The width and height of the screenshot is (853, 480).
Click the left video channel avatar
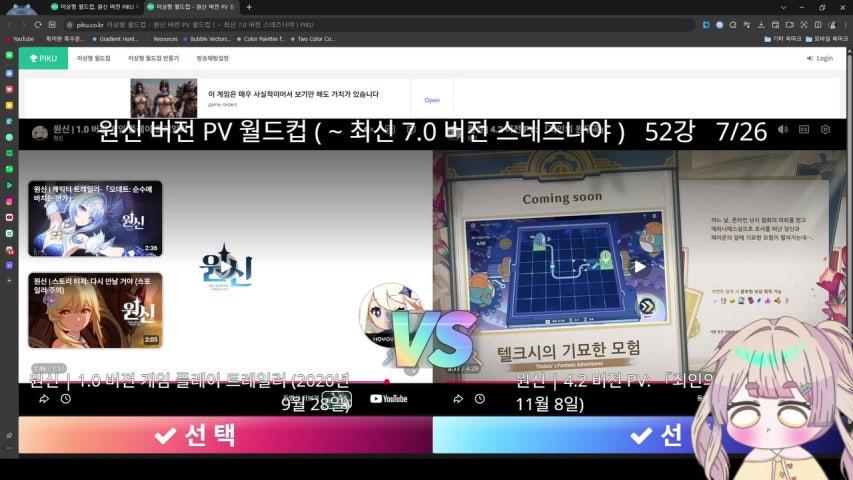[x=40, y=133]
